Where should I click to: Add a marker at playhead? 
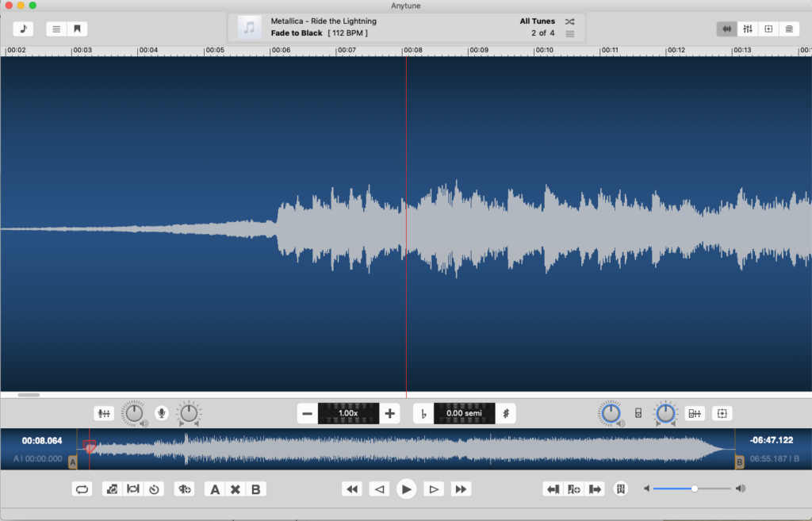pos(574,489)
